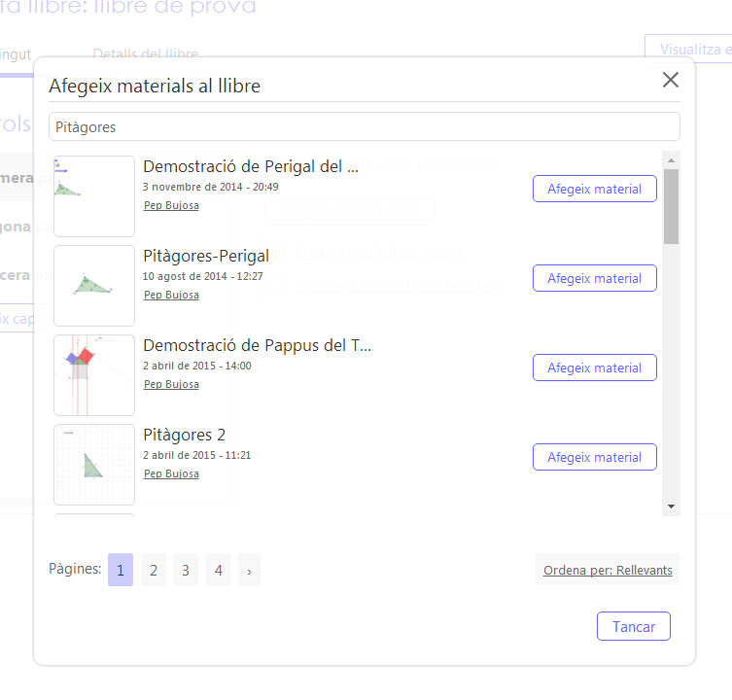Image resolution: width=732 pixels, height=700 pixels.
Task: Open Pep Bujosa link under Demostració de Pappus
Action: [x=171, y=384]
